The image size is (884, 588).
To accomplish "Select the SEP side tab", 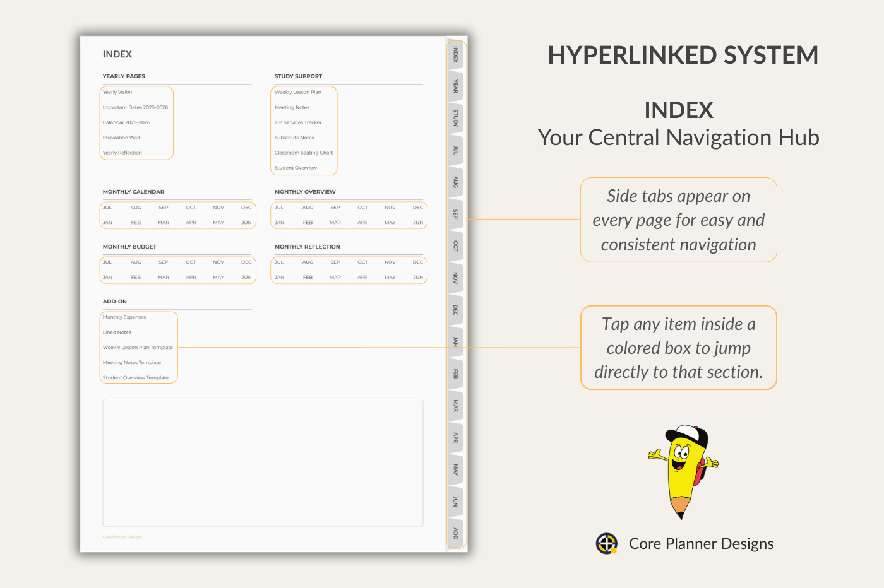I will point(455,215).
